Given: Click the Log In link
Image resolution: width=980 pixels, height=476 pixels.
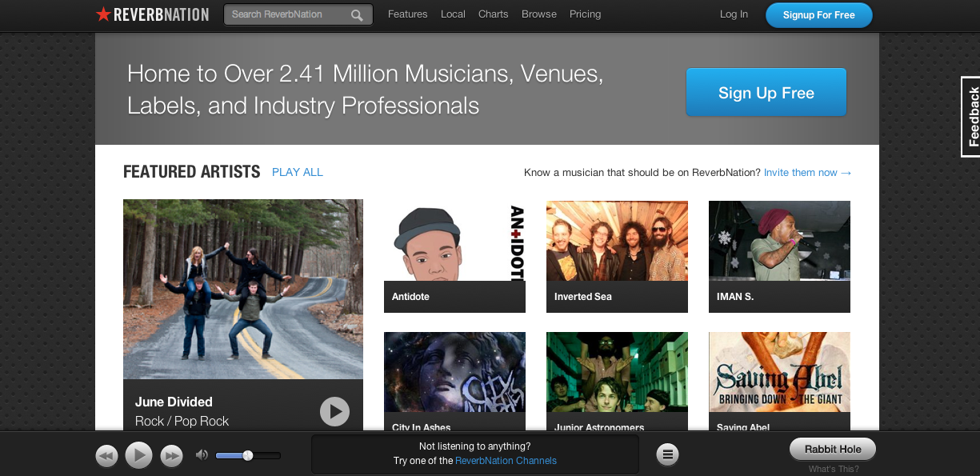Looking at the screenshot, I should 734,14.
